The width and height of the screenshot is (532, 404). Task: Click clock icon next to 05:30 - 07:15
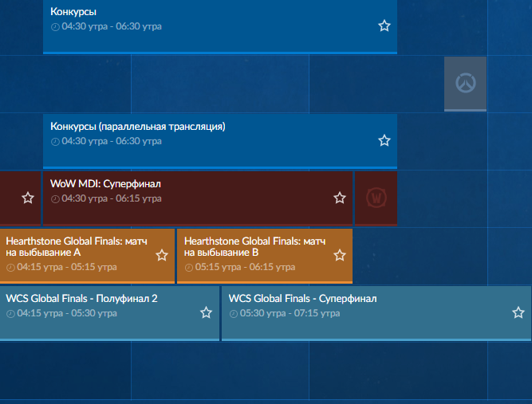tap(234, 314)
